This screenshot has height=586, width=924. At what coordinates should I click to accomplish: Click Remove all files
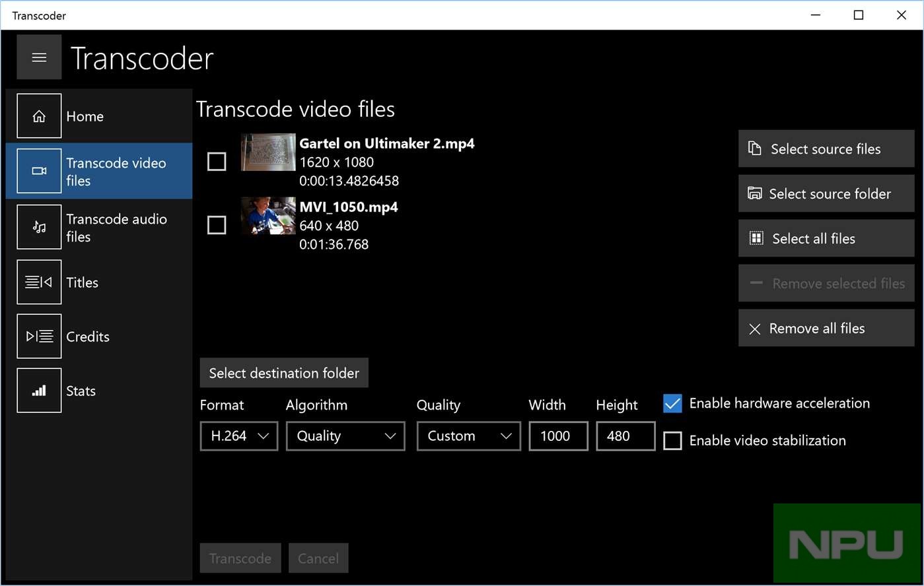825,328
